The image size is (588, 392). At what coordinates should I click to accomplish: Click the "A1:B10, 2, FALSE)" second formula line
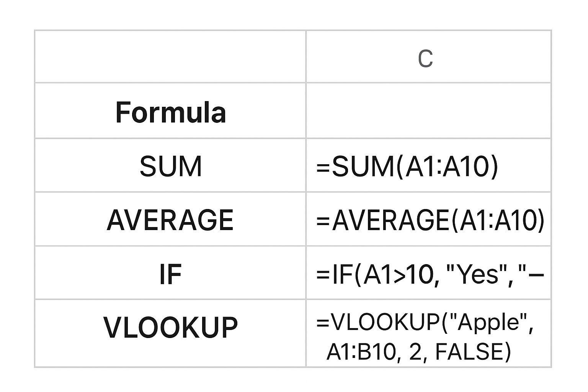[418, 352]
